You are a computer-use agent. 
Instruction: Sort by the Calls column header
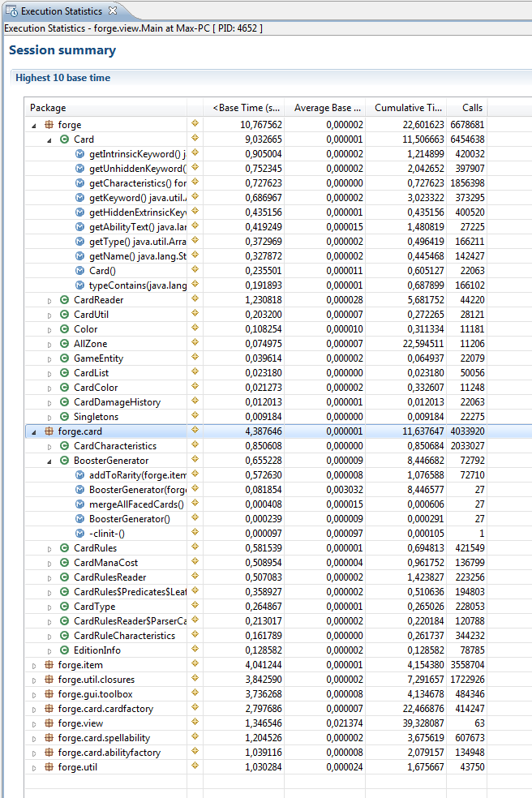click(x=472, y=108)
